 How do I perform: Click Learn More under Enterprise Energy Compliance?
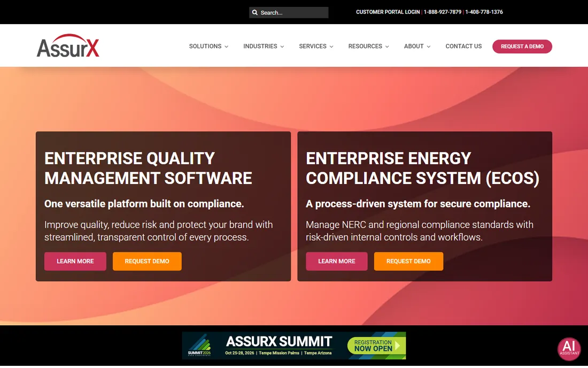pyautogui.click(x=337, y=261)
